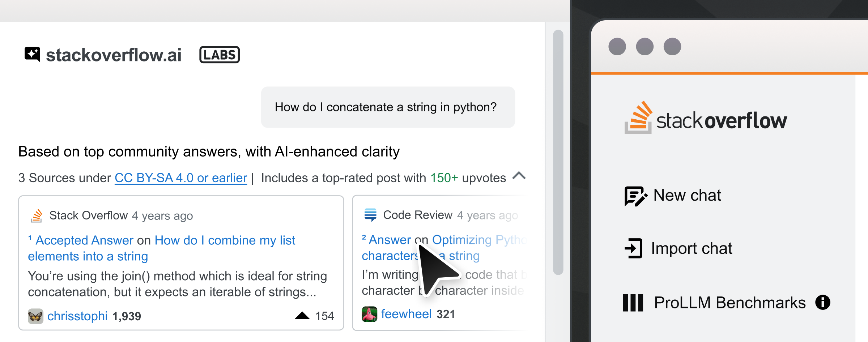
Task: Click the ProLLM Benchmarks bars icon
Action: pyautogui.click(x=633, y=303)
